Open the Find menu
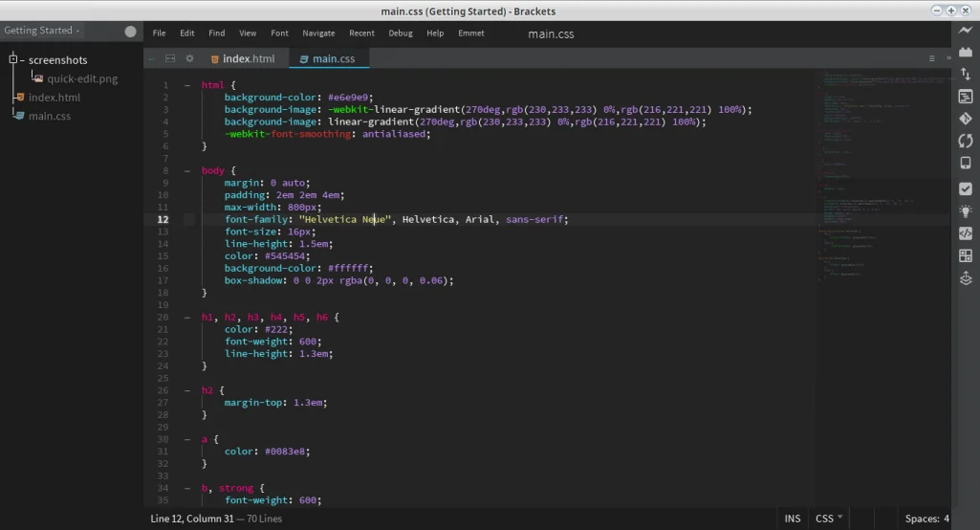This screenshot has height=530, width=980. pyautogui.click(x=216, y=33)
